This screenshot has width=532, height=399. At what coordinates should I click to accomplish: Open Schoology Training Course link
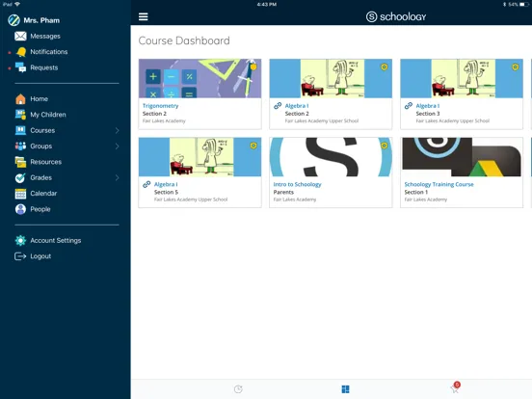pos(439,185)
